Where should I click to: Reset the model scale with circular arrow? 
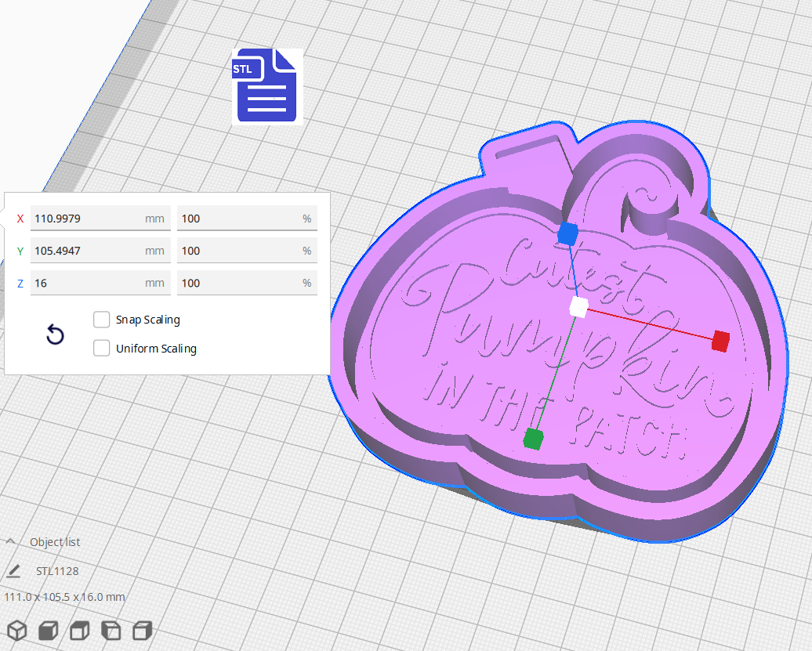55,335
